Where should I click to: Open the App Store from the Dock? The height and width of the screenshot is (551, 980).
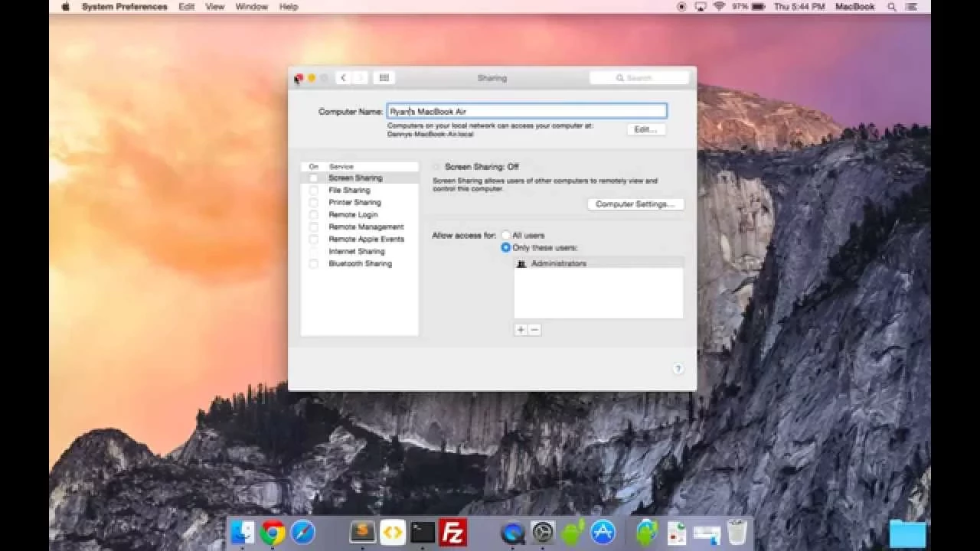(603, 532)
